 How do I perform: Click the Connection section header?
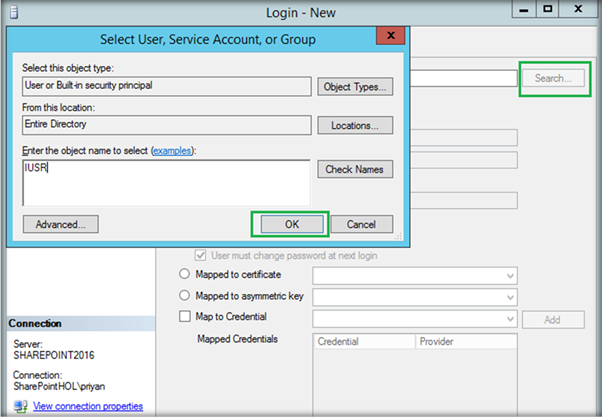coord(81,323)
